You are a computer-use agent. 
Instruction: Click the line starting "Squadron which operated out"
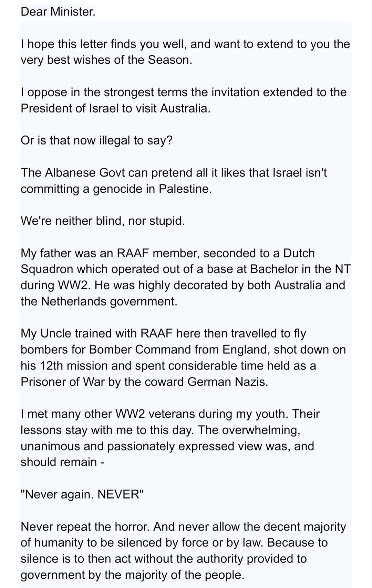(185, 269)
